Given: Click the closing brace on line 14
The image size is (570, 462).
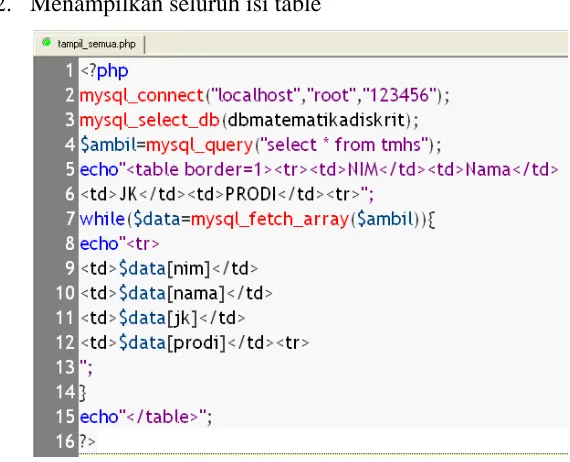Looking at the screenshot, I should coord(83,393).
